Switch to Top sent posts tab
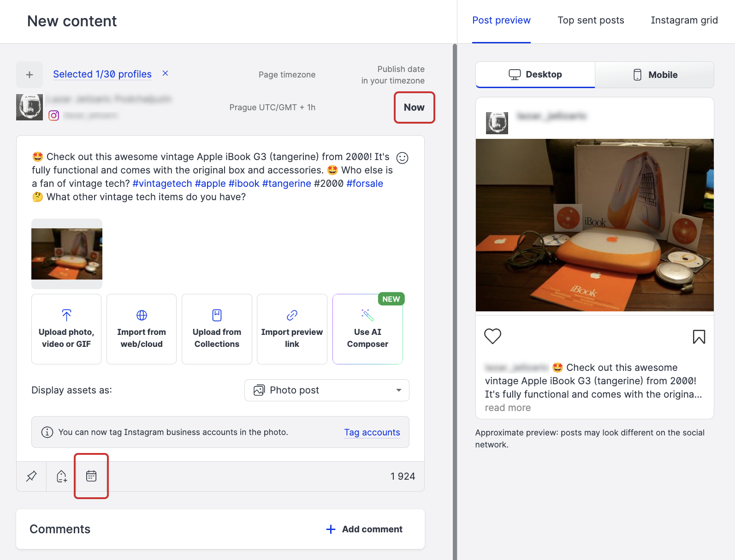735x560 pixels. [x=591, y=20]
